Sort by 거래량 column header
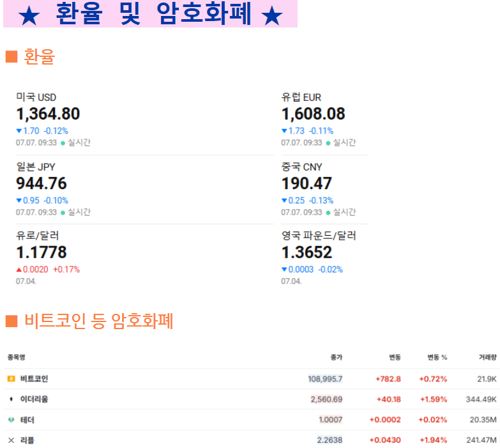 point(488,357)
